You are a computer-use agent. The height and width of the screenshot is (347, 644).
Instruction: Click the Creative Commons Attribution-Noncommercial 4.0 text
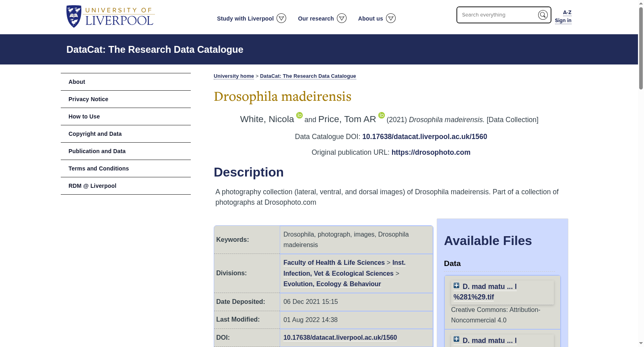(x=496, y=315)
